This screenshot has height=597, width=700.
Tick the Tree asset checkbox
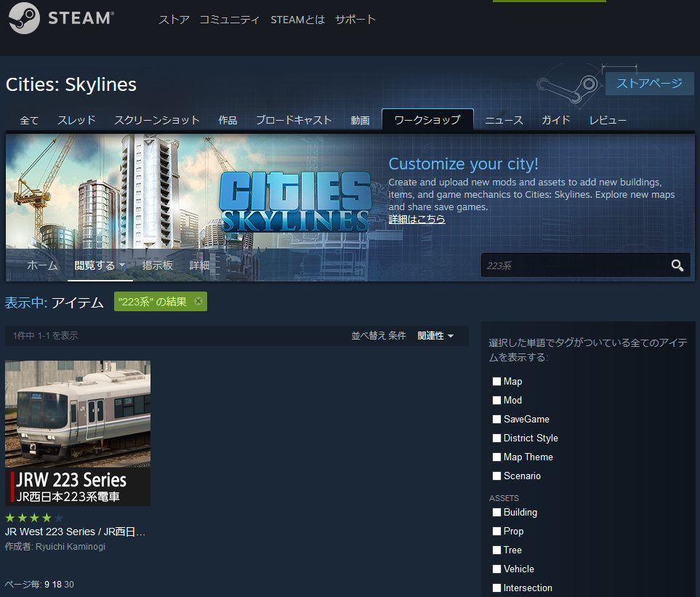(496, 550)
